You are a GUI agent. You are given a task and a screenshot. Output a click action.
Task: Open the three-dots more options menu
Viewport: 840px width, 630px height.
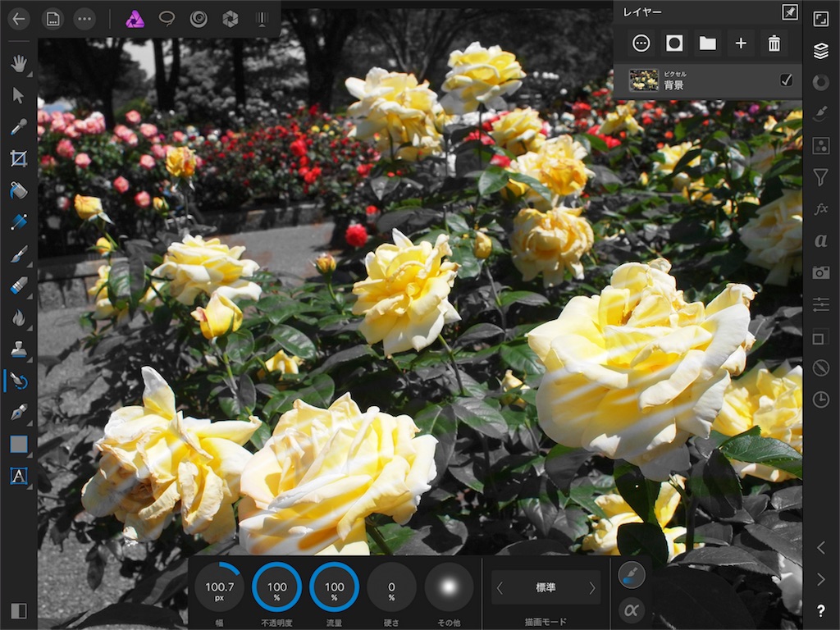coord(84,20)
